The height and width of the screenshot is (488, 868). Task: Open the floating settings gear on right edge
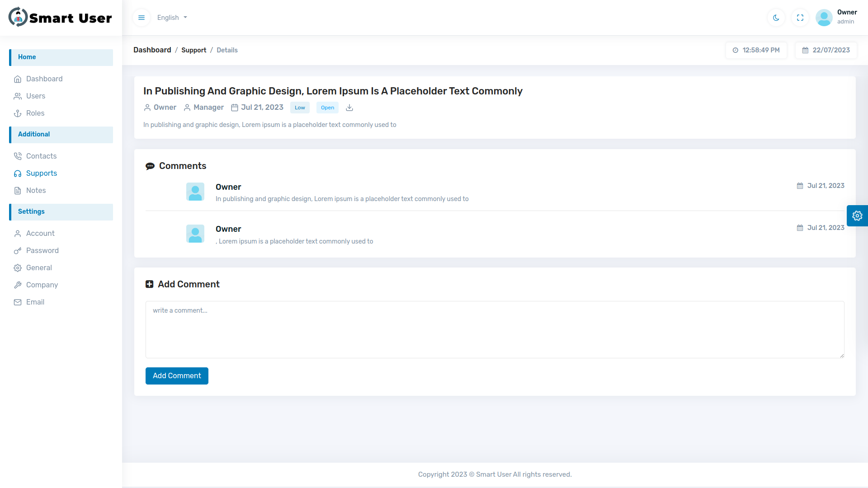(x=857, y=216)
